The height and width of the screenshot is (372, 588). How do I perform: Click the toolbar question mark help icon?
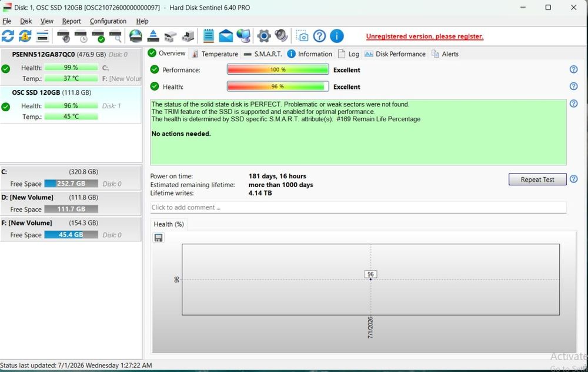(x=319, y=36)
